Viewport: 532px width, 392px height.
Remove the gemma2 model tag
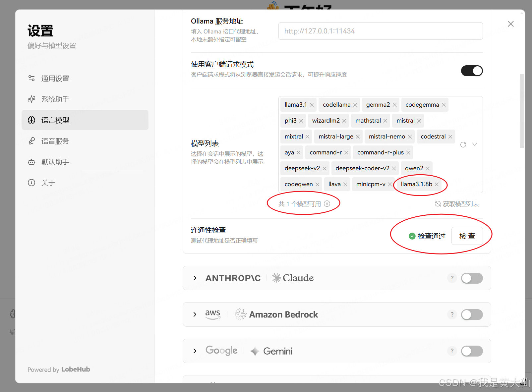click(x=394, y=105)
